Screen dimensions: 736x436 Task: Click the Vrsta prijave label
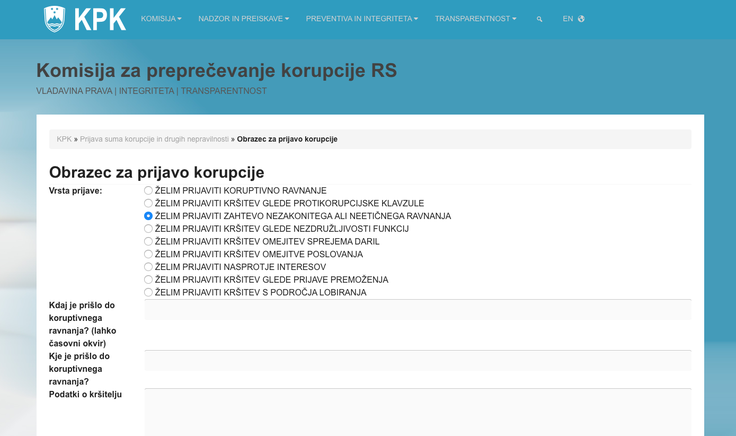(x=76, y=191)
